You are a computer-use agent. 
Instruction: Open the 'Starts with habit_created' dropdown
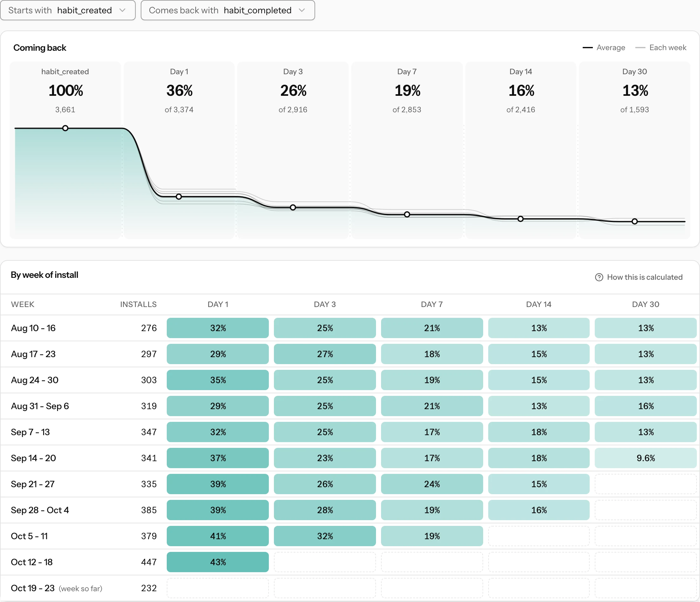click(68, 10)
